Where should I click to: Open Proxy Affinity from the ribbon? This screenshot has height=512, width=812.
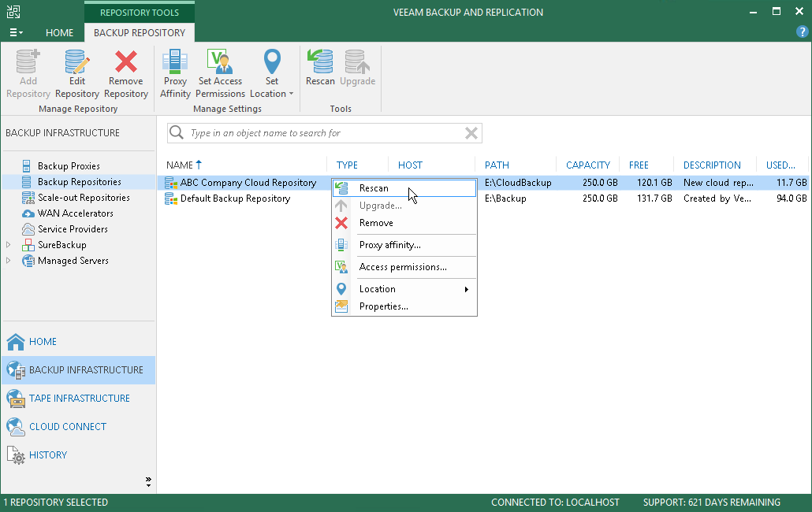click(x=175, y=73)
